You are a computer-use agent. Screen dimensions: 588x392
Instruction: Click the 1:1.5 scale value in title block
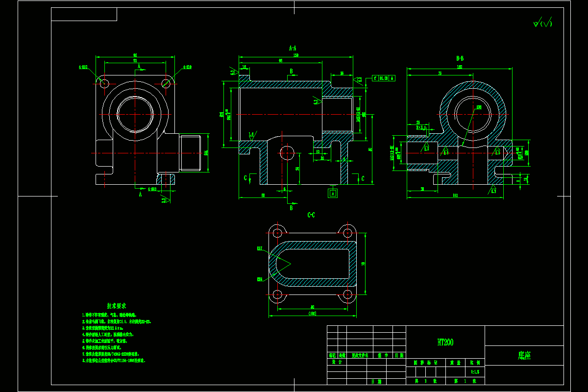pyautogui.click(x=474, y=371)
